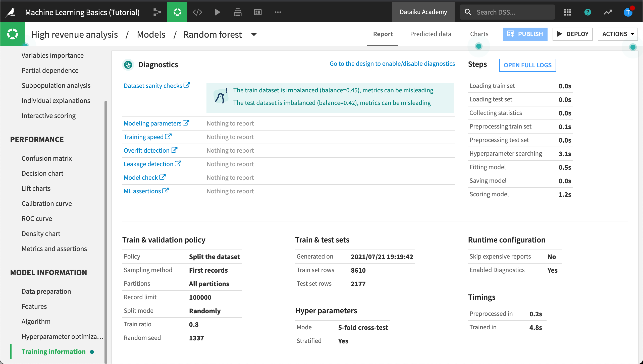The width and height of the screenshot is (643, 364).
Task: Open external link icon for Modeling parameters
Action: 186,123
